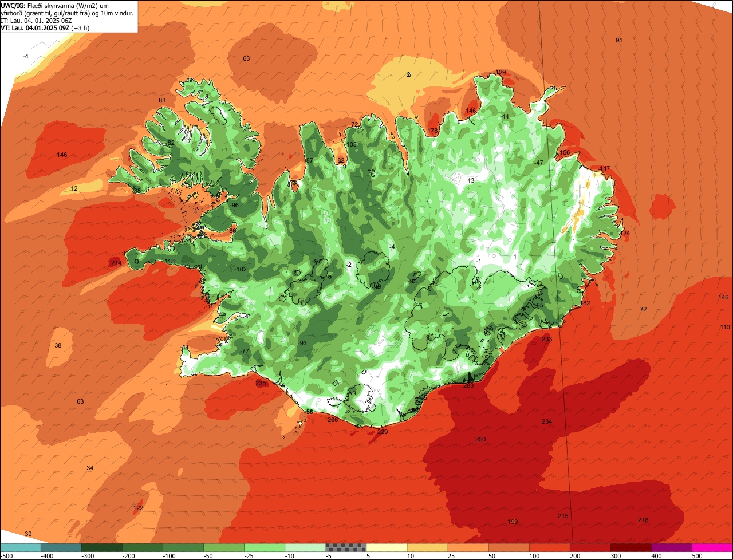Click the 122 value in the lower left sea
733x560 pixels.
coord(138,508)
